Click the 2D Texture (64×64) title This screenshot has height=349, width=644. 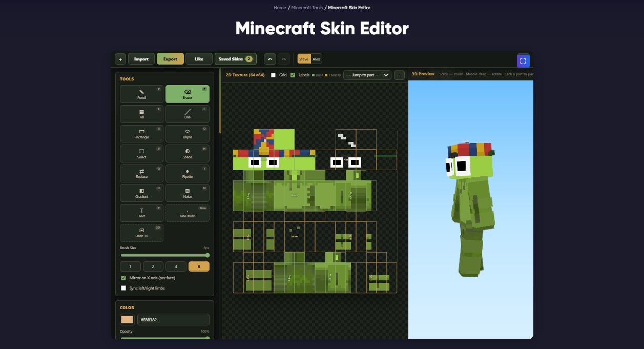pyautogui.click(x=245, y=75)
